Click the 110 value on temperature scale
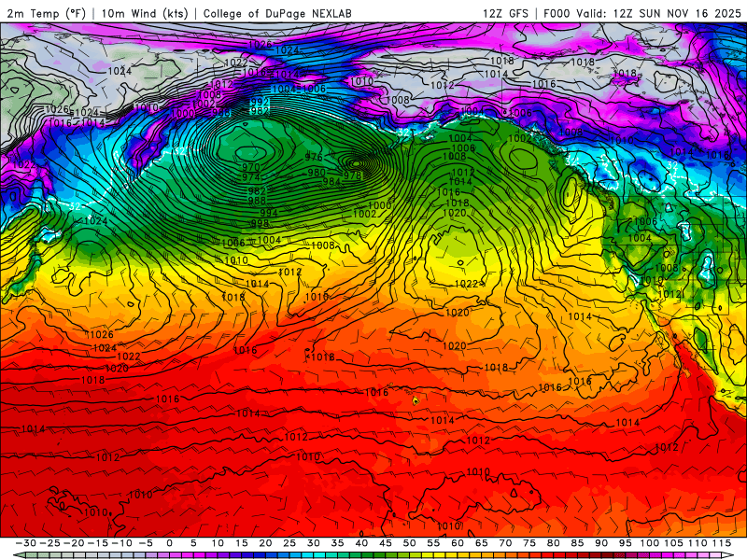The width and height of the screenshot is (747, 560). coord(698,543)
